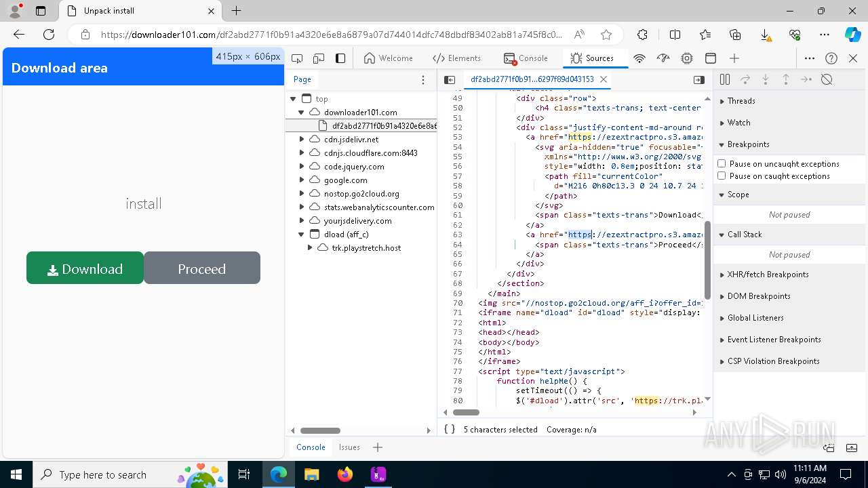The height and width of the screenshot is (488, 868).
Task: Click the code editor horizontal scrollbar
Action: click(466, 412)
